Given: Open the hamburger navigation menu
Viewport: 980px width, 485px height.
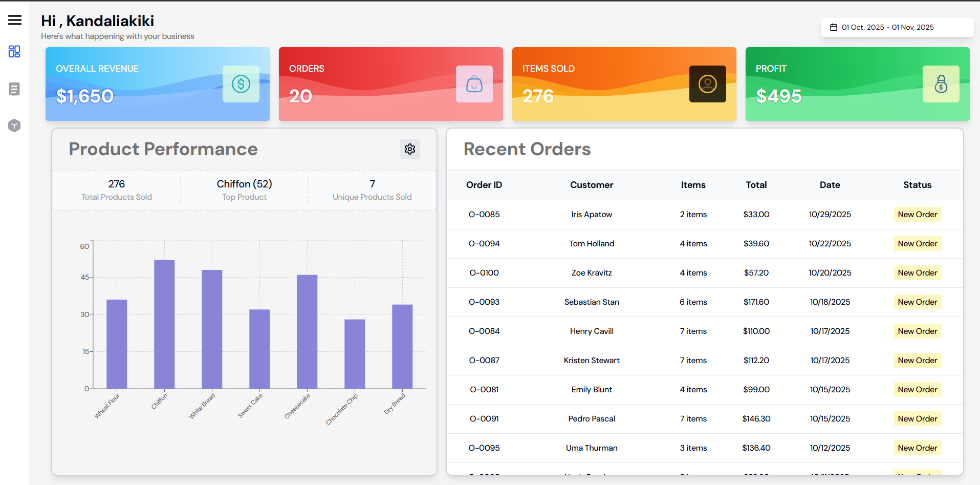Looking at the screenshot, I should coord(14,20).
